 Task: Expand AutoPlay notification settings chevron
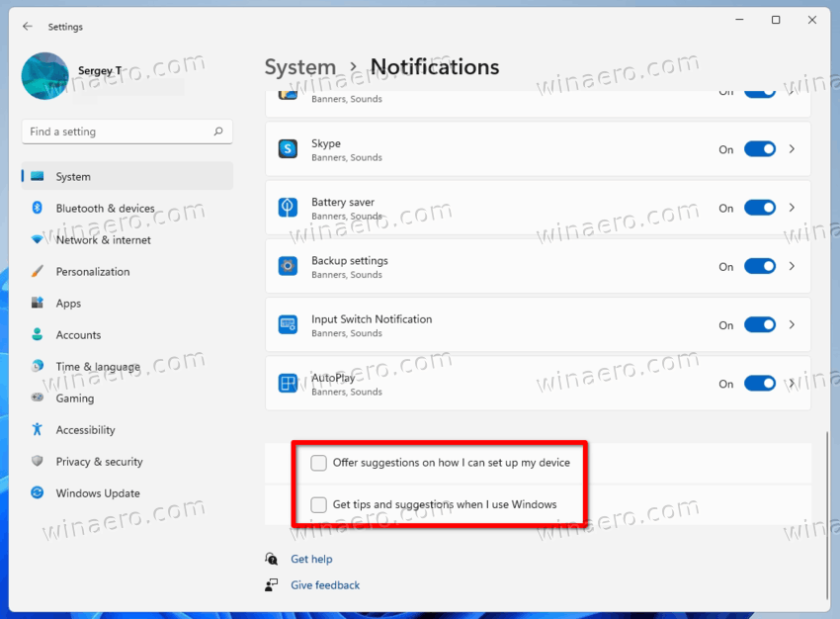(x=792, y=384)
